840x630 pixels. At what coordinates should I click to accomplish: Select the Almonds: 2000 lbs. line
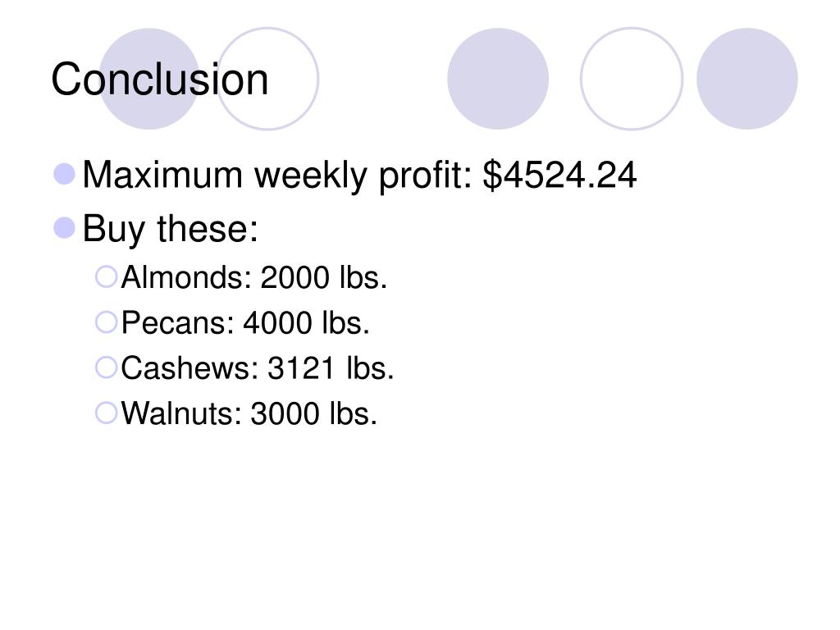click(x=254, y=277)
